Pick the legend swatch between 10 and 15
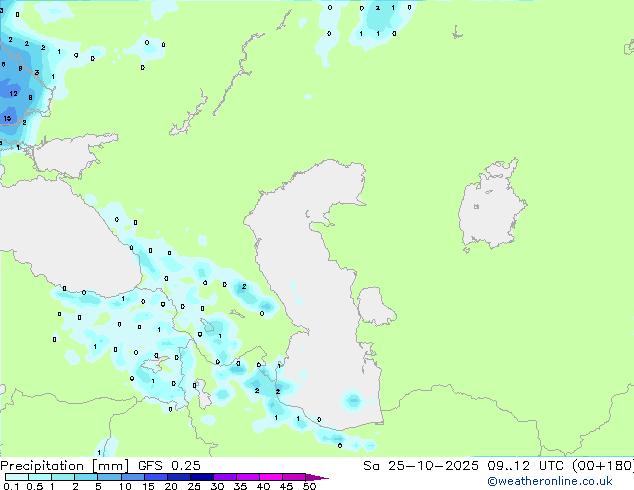The height and width of the screenshot is (490, 634). pyautogui.click(x=133, y=477)
